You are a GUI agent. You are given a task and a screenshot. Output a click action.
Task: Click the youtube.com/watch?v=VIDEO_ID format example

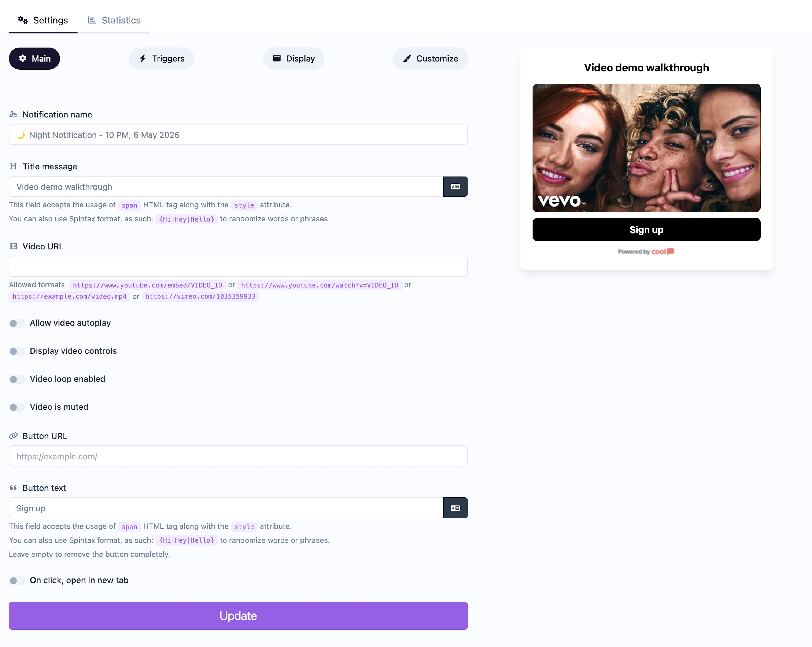pos(320,285)
